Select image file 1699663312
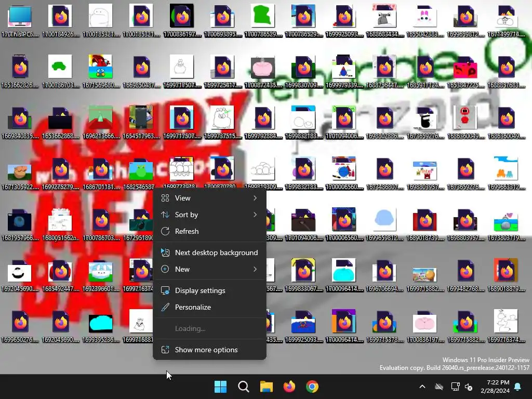This screenshot has width=532, height=399. click(506, 174)
